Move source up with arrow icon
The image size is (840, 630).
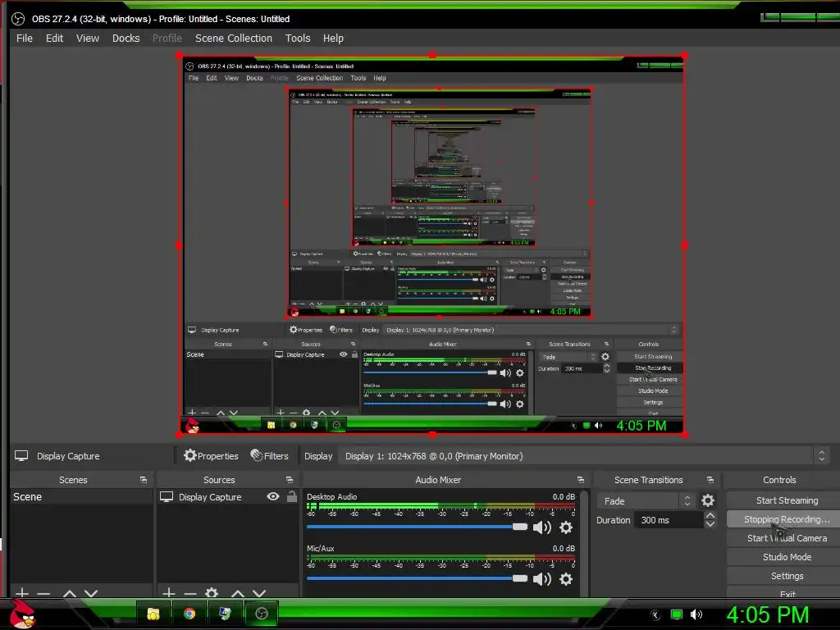238,593
